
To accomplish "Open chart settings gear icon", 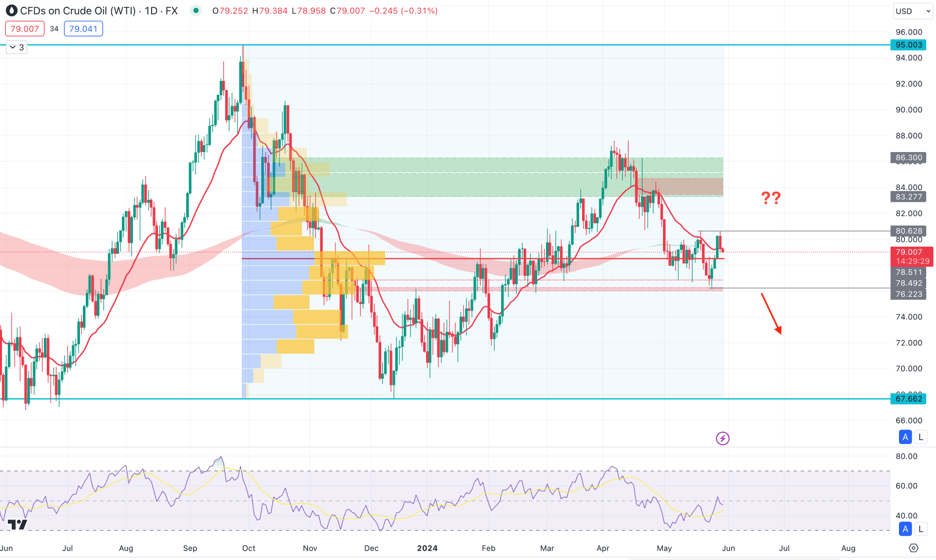I will [914, 548].
